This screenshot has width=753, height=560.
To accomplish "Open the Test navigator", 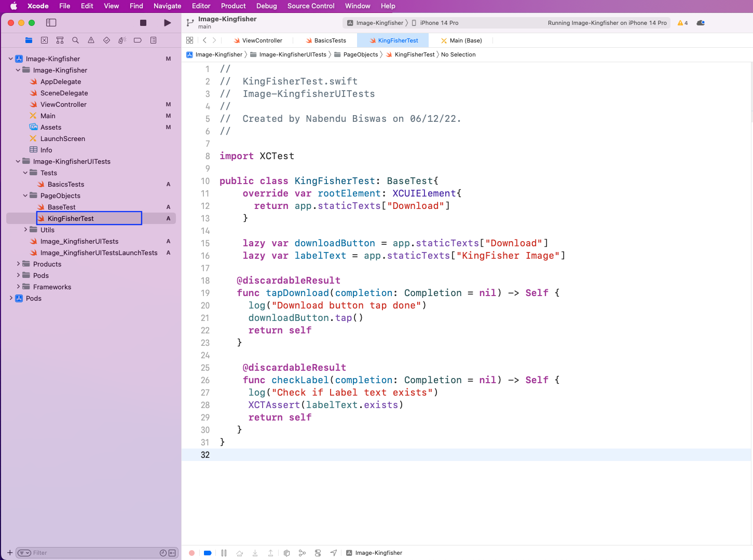I will pyautogui.click(x=107, y=40).
